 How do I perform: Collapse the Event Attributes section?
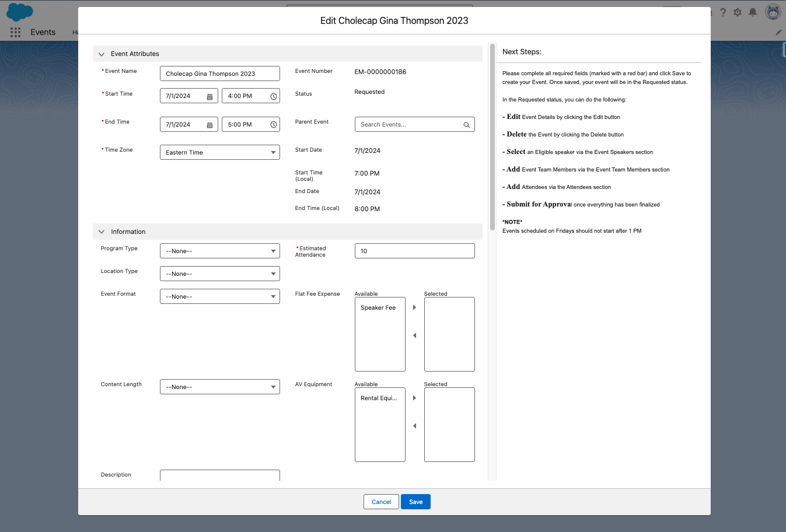tap(102, 54)
